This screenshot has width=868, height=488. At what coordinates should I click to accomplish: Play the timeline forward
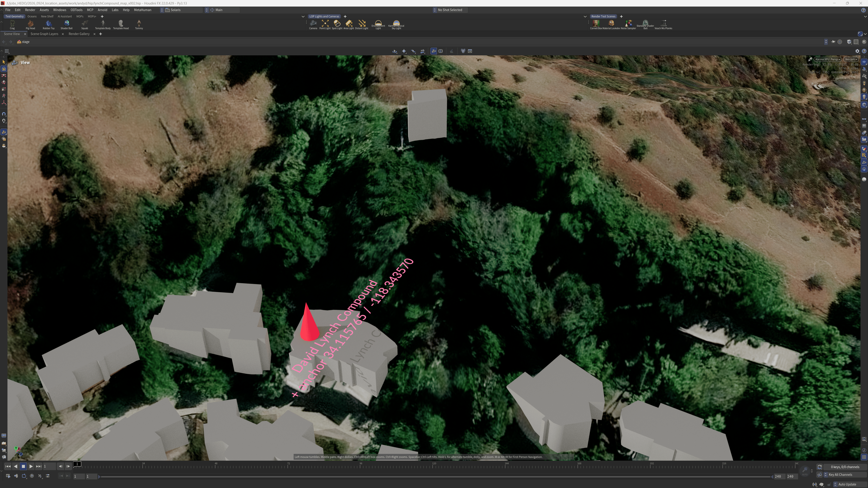[x=31, y=467]
